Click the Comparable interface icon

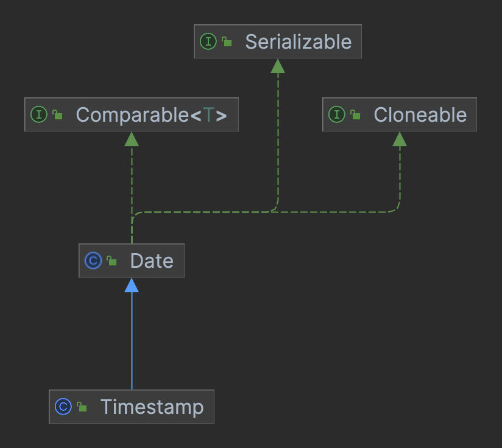39,114
